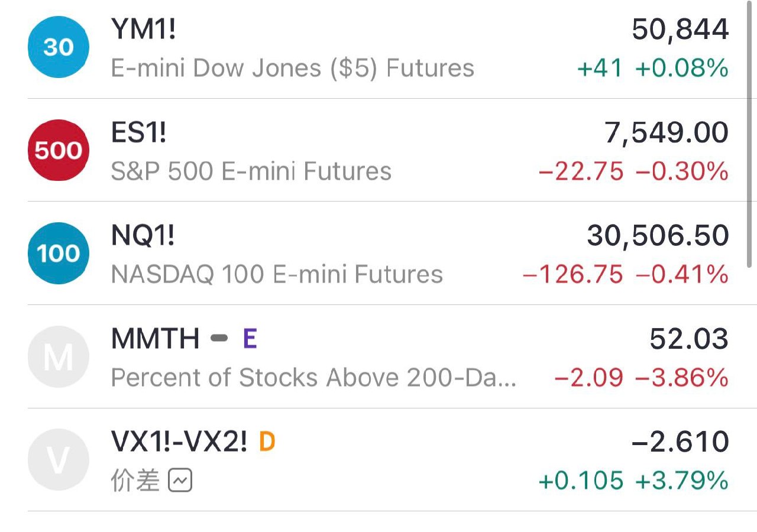This screenshot has height=532, width=757.
Task: Click the vertical scrollbar on the right edge
Action: point(751,133)
